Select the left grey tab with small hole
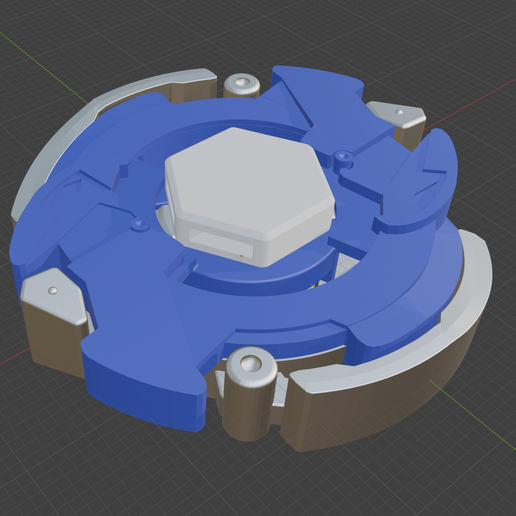 pos(53,297)
